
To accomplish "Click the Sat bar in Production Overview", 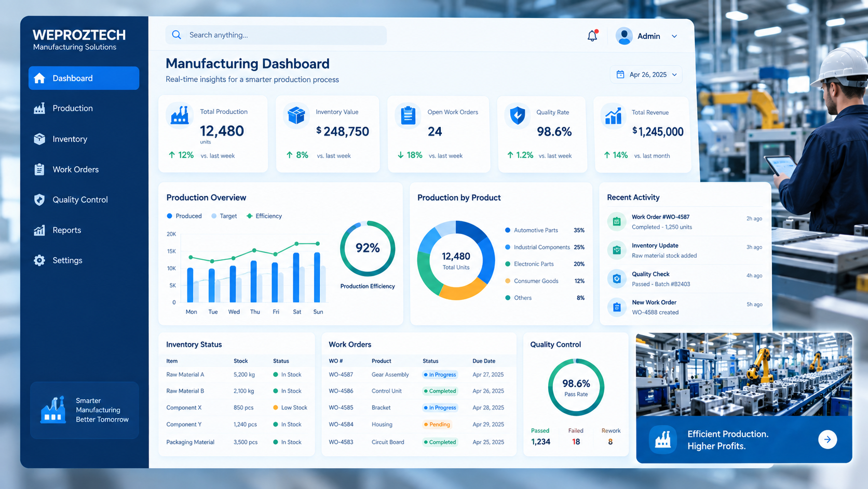I will click(x=296, y=277).
